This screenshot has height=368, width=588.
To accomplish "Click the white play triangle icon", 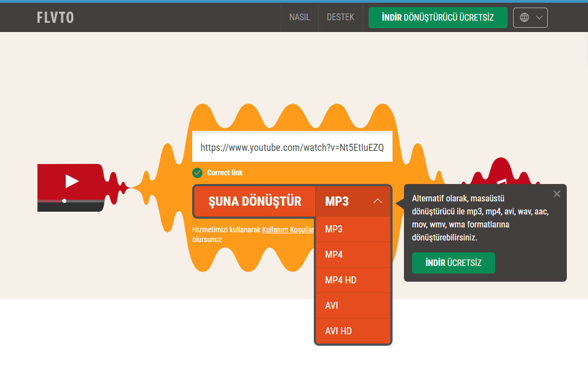I will click(x=72, y=181).
